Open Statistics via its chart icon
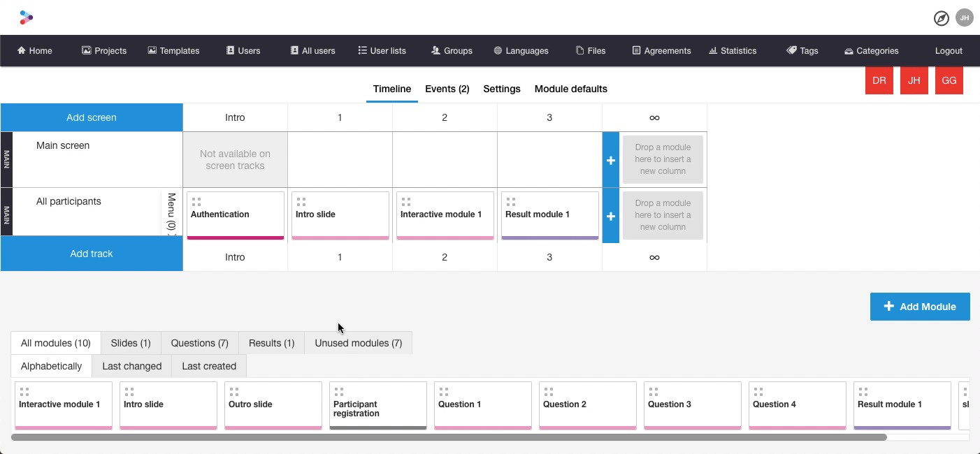This screenshot has width=980, height=454. point(713,50)
